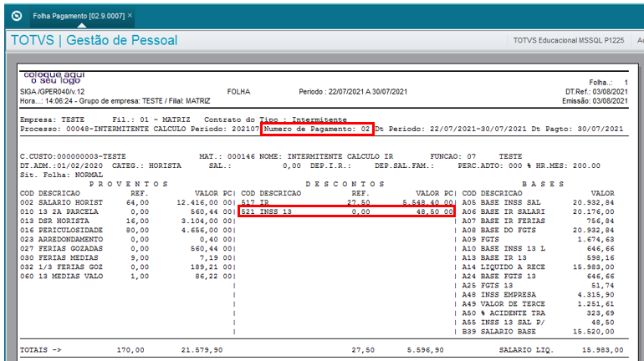Click the C.CUSTO:000000003-TESTE line
The width and height of the screenshot is (644, 361).
[x=73, y=156]
